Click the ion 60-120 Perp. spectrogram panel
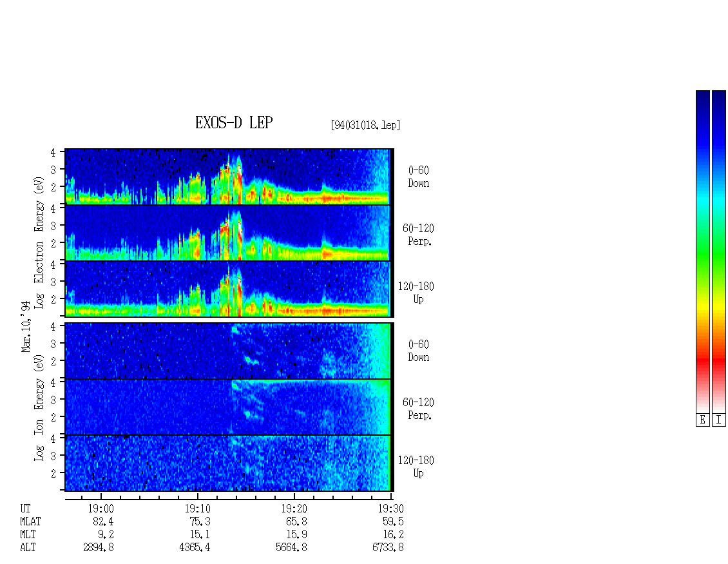This screenshot has height=564, width=728. tap(228, 407)
